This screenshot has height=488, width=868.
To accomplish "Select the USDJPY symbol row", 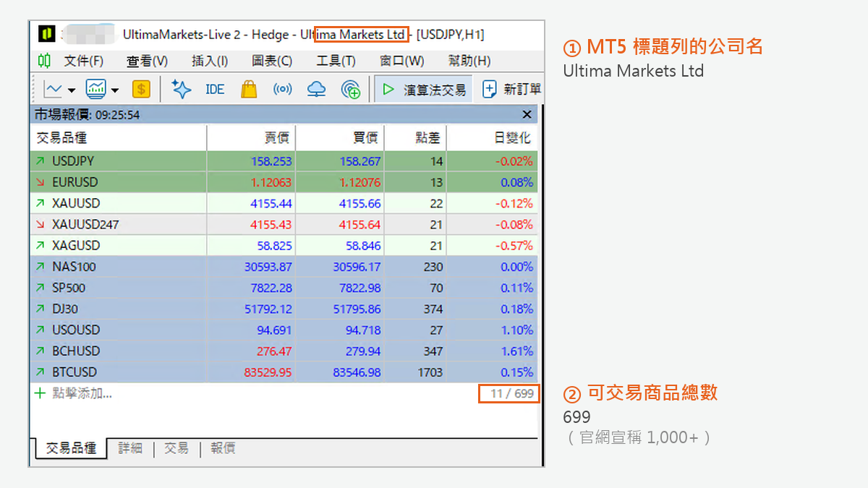I will pyautogui.click(x=284, y=161).
